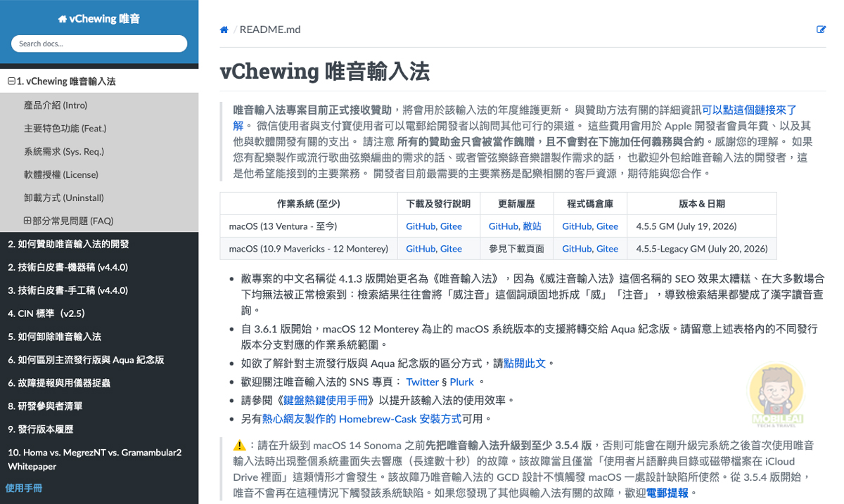Click the README.md breadcrumb text

pos(270,30)
